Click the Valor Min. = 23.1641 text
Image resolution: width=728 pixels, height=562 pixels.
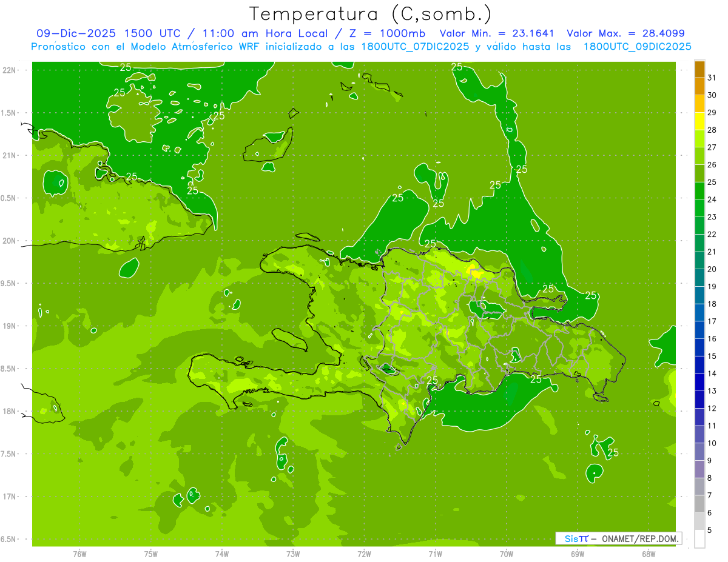[x=496, y=33]
